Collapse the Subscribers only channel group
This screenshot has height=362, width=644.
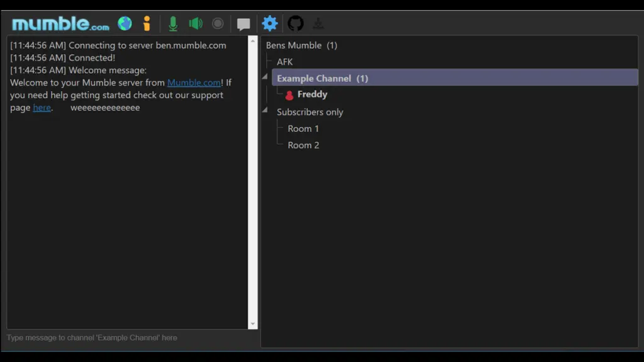coord(265,110)
